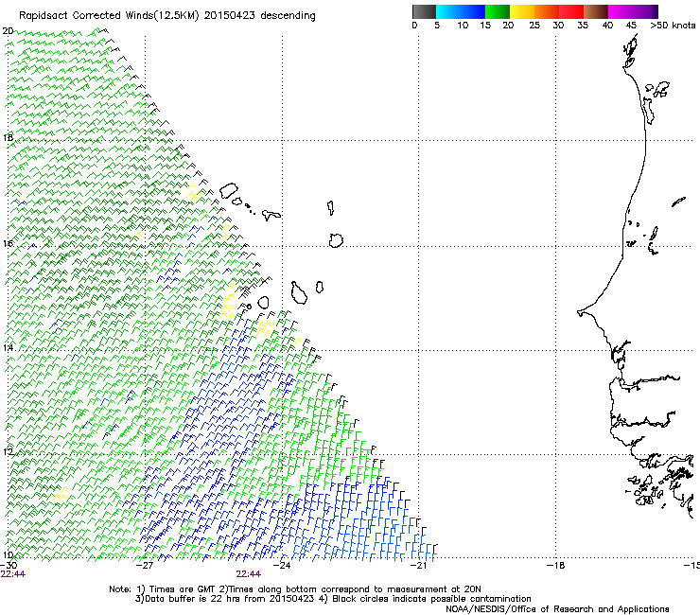Click the latitude label '18'

(8, 137)
